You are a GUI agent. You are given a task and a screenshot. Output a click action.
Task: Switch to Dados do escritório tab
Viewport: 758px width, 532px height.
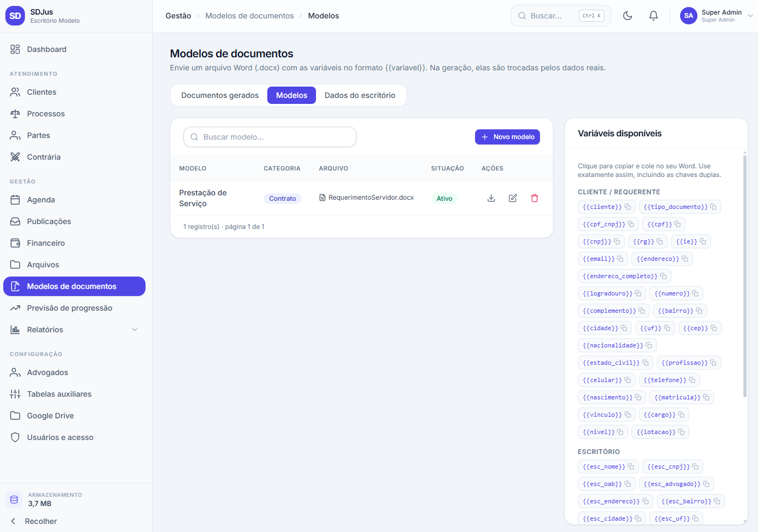360,95
